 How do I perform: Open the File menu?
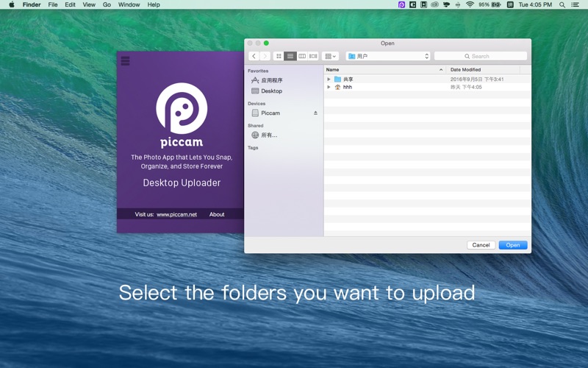53,4
